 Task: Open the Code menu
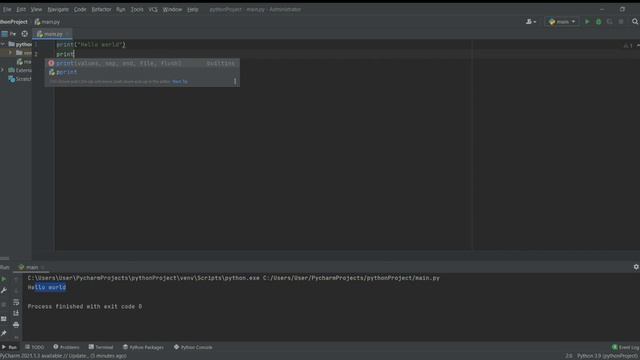(x=80, y=9)
